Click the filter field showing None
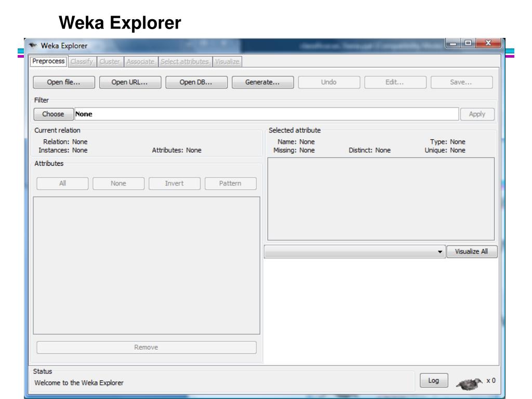 [267, 114]
